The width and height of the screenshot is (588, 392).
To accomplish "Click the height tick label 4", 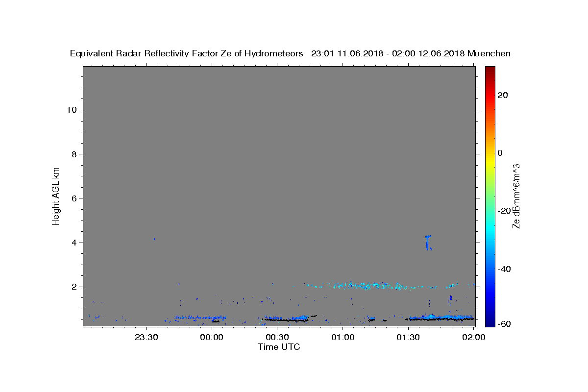I will tap(75, 243).
